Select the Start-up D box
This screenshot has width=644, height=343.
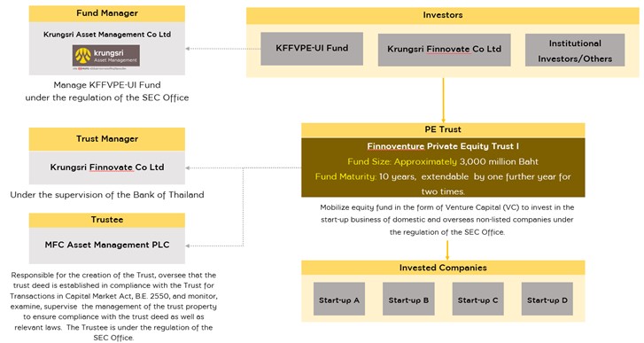pos(547,299)
